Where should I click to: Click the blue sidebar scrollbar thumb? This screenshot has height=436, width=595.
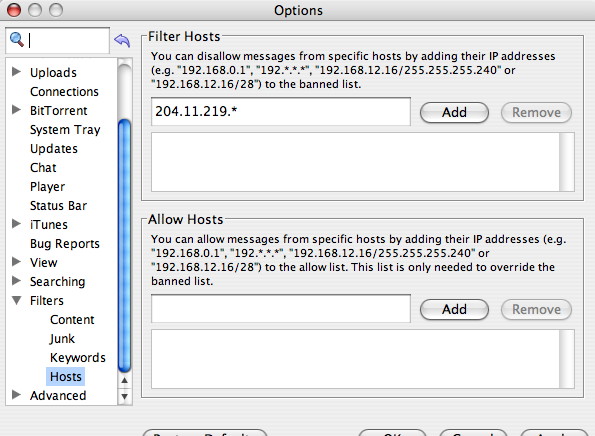(x=124, y=246)
